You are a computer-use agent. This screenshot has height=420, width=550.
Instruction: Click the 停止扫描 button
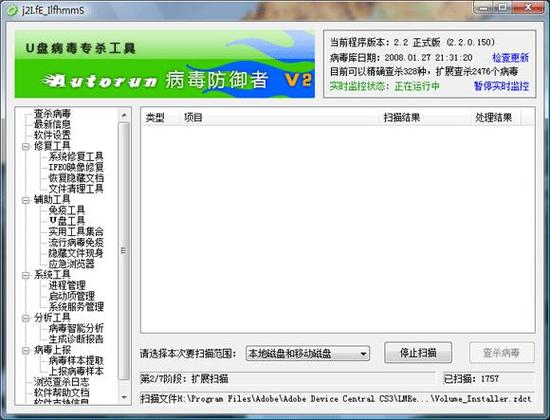pos(418,353)
